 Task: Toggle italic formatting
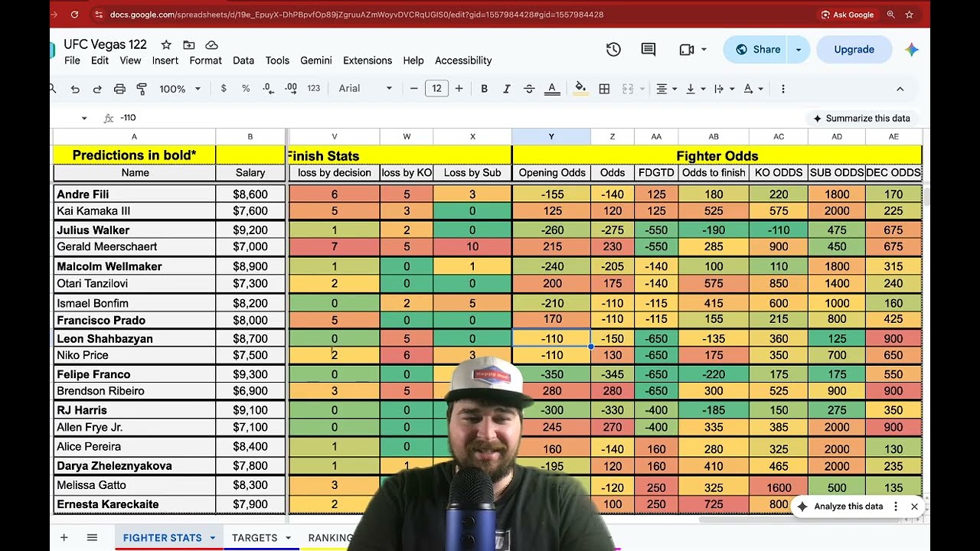click(506, 89)
